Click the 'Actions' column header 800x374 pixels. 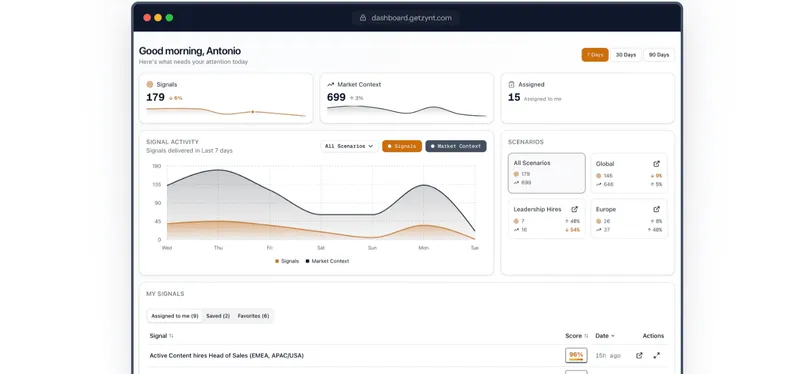tap(653, 336)
